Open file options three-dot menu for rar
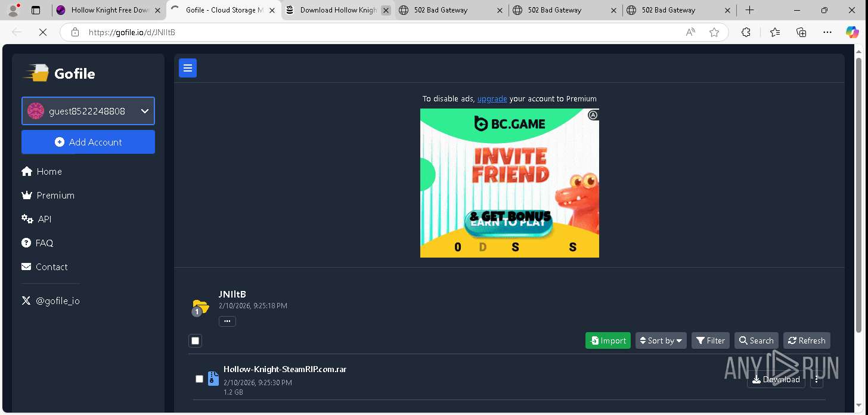This screenshot has height=415, width=868. 817,379
